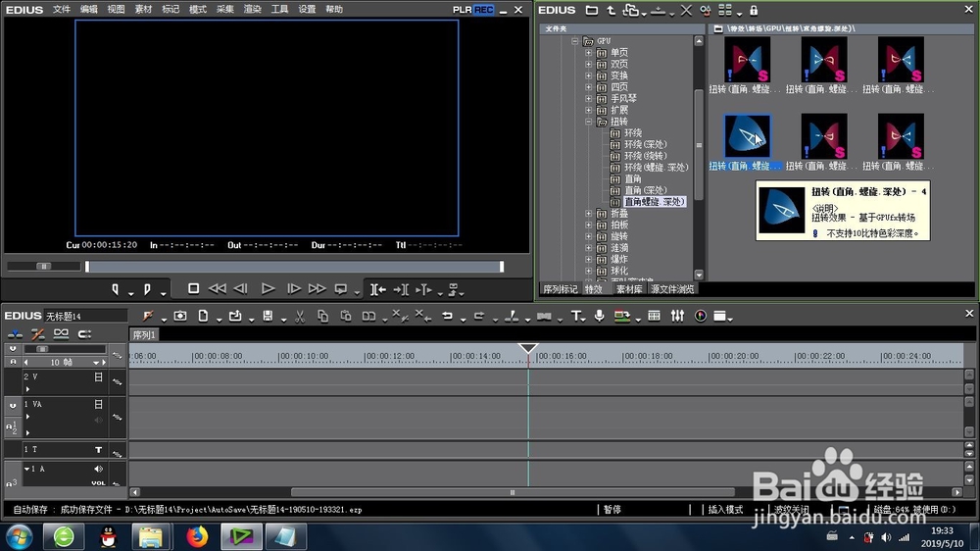Expand the 旋转 folder in effects tree
Screen dimensions: 980x551
(x=588, y=236)
